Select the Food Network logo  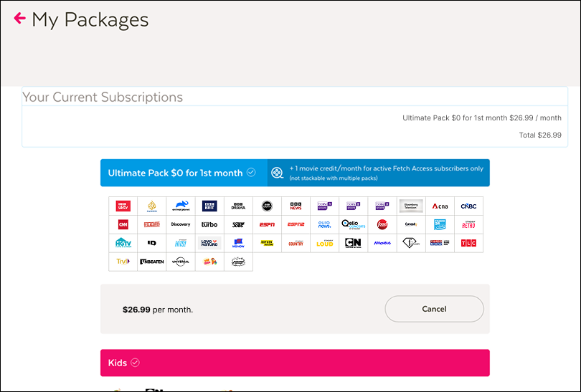point(382,224)
